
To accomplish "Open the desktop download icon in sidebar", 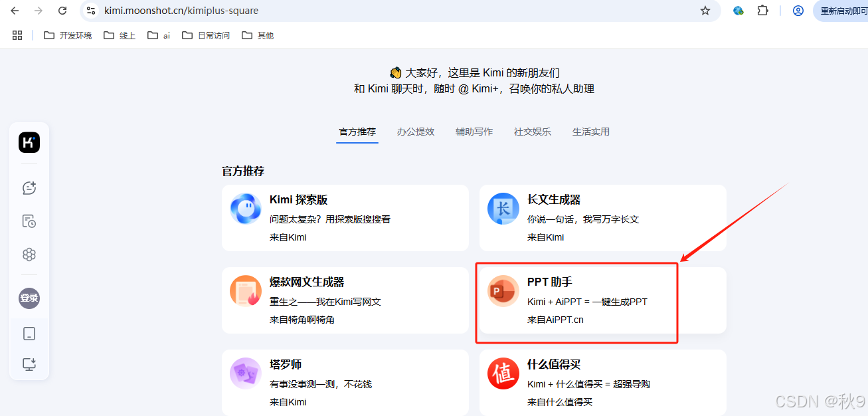I will pos(29,364).
